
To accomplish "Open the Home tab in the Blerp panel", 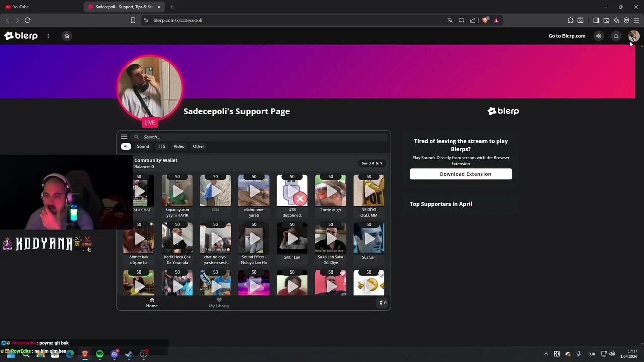I will 152,303.
